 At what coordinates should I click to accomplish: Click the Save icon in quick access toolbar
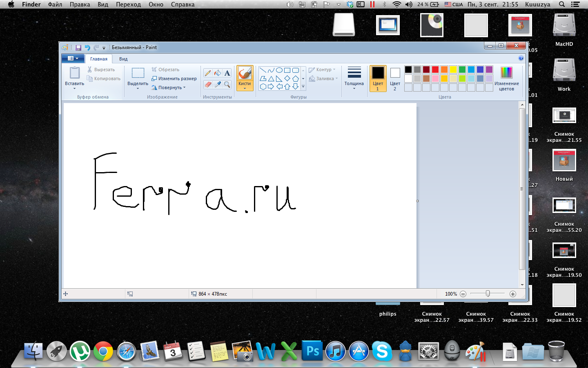[x=78, y=48]
